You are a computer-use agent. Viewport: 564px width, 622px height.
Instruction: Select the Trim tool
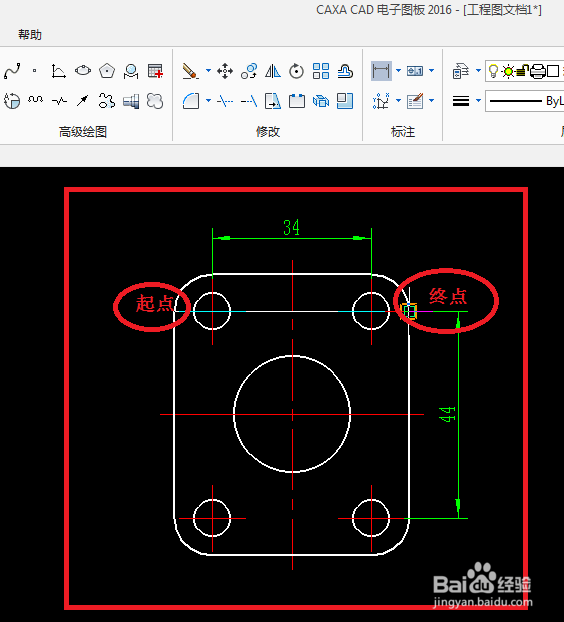pos(225,102)
